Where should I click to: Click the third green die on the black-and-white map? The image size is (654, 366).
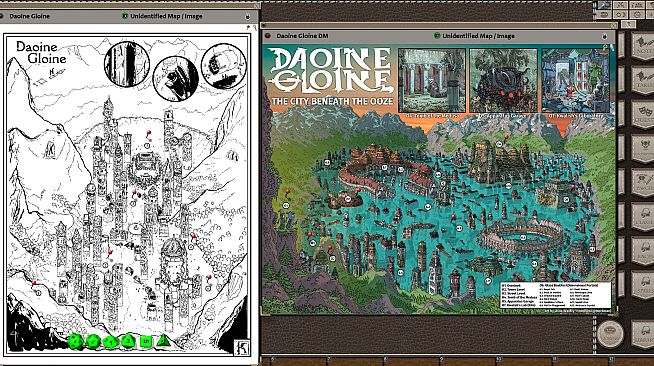(110, 342)
